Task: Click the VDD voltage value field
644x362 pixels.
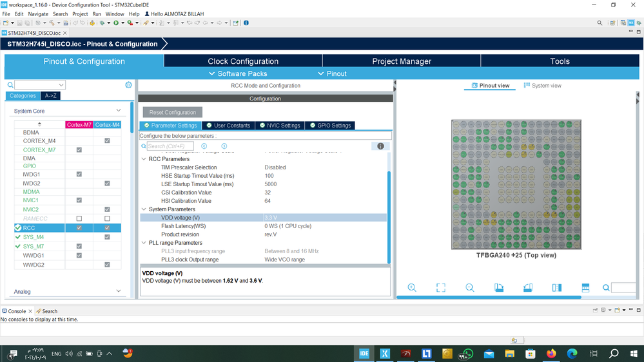Action: tap(325, 218)
